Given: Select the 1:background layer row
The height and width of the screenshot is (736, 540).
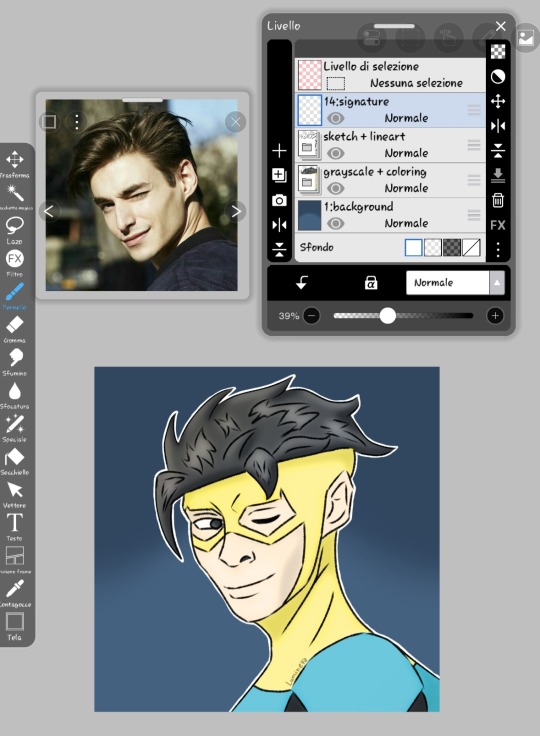Looking at the screenshot, I should [390, 215].
